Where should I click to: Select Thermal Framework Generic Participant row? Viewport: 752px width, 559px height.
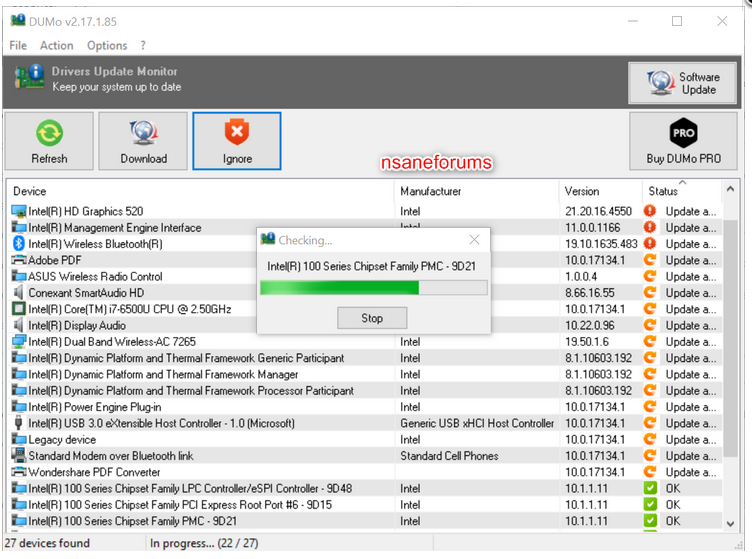(x=365, y=358)
